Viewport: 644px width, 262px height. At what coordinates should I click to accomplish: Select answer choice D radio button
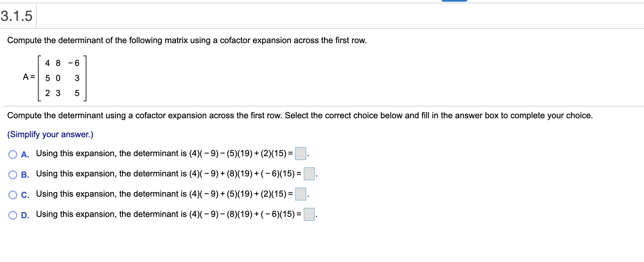[x=12, y=216]
